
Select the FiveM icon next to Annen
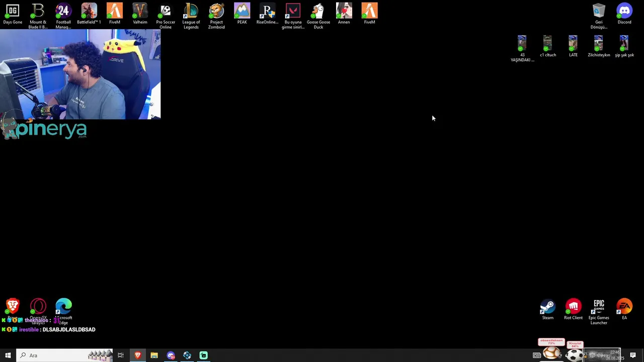point(369,14)
